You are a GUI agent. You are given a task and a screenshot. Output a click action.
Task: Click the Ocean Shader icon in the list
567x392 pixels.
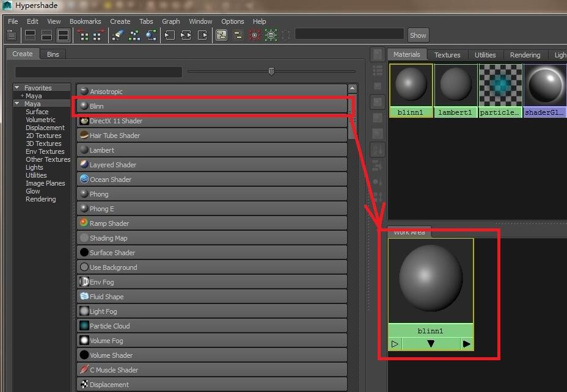click(x=84, y=180)
